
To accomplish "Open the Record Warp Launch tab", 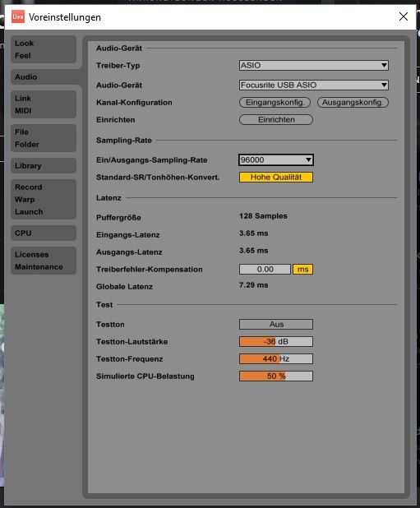I will (x=44, y=199).
